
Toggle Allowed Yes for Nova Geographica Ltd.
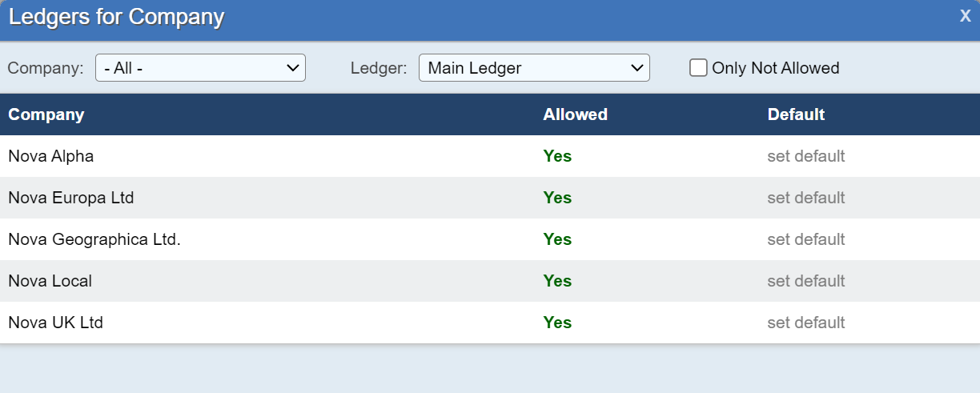point(557,239)
